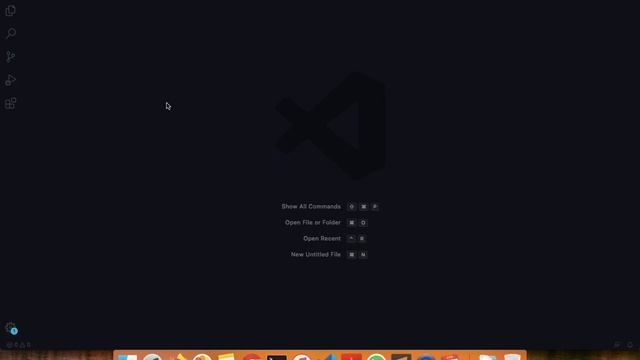Click the 'Open File or Folder' text
This screenshot has width=640, height=360.
click(313, 222)
